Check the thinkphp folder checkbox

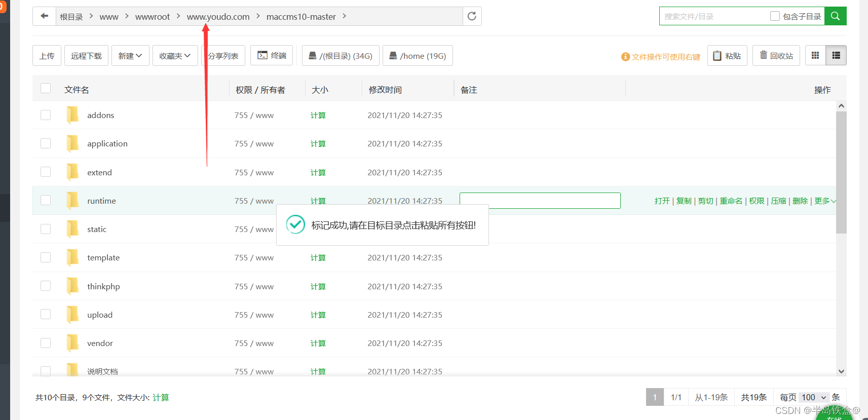(46, 286)
